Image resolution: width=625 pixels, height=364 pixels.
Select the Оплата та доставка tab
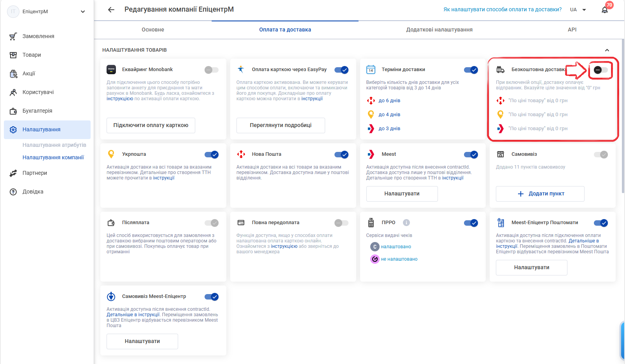coord(285,30)
